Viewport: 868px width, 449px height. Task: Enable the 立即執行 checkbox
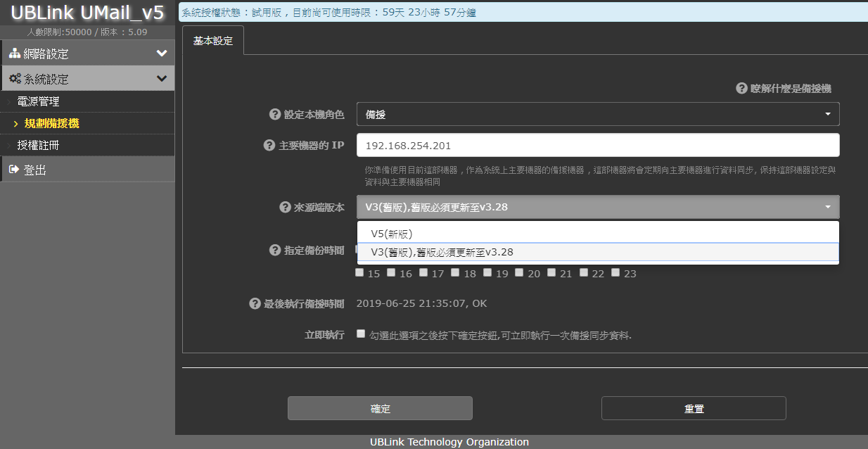point(361,334)
